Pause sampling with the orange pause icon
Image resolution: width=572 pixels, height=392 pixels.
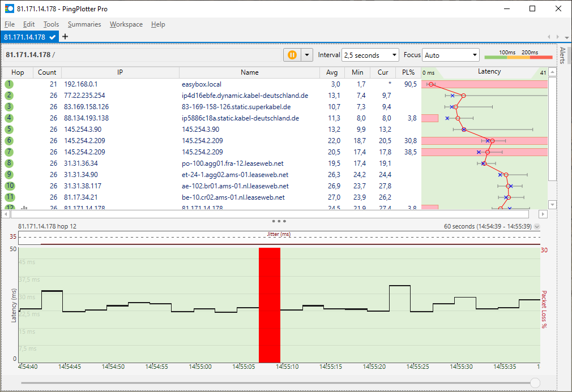[x=293, y=55]
